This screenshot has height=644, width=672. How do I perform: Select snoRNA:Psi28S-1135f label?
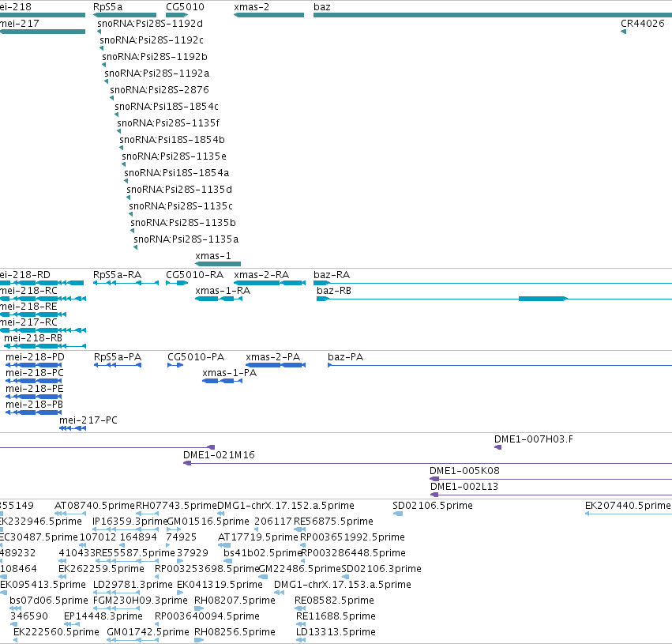(x=168, y=123)
